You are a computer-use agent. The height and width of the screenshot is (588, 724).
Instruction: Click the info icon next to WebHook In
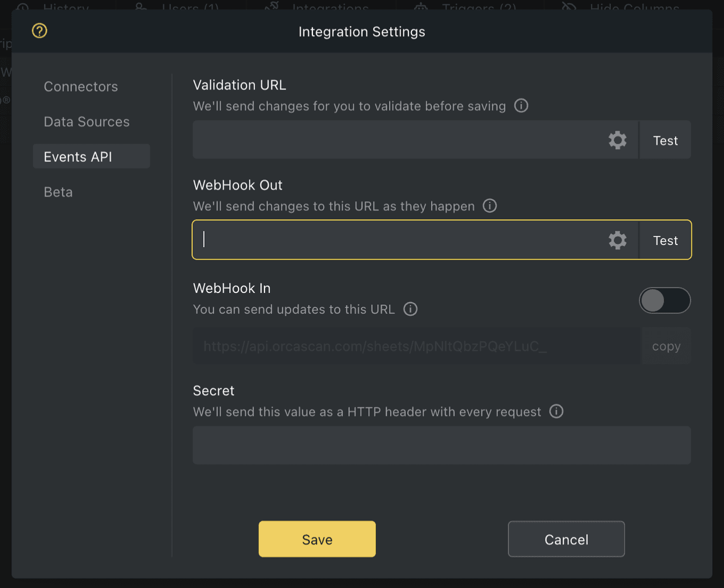pos(410,309)
